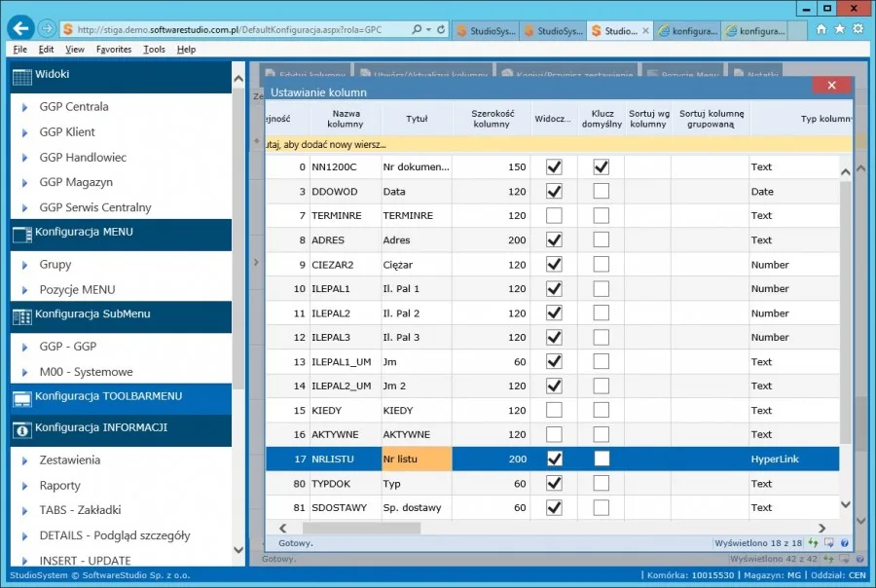876x588 pixels.
Task: Click the address bar search magnifier icon
Action: (417, 29)
